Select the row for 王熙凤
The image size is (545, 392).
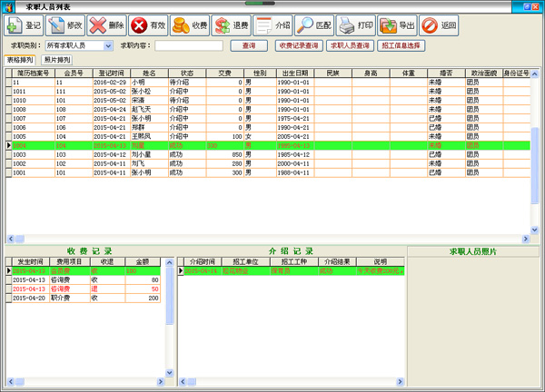coord(268,136)
